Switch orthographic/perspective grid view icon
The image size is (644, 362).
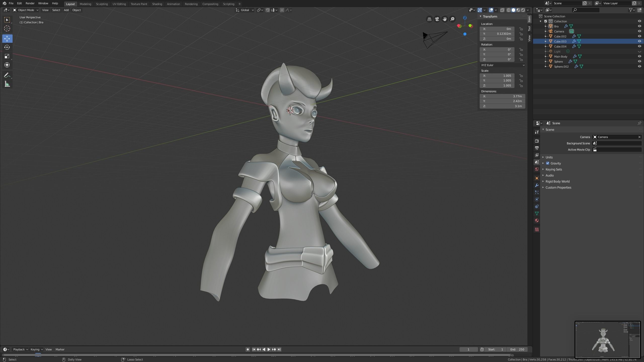429,19
